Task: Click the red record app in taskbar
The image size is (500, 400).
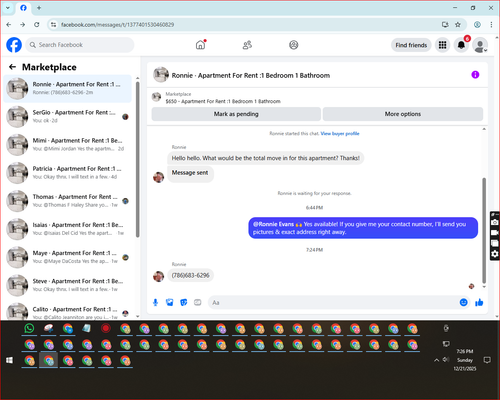Action: tap(106, 328)
